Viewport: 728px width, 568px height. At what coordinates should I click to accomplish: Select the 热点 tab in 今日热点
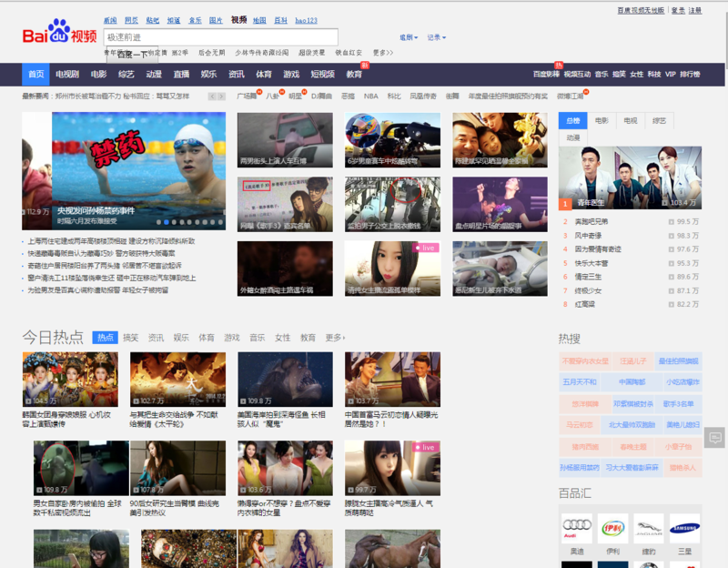(105, 338)
